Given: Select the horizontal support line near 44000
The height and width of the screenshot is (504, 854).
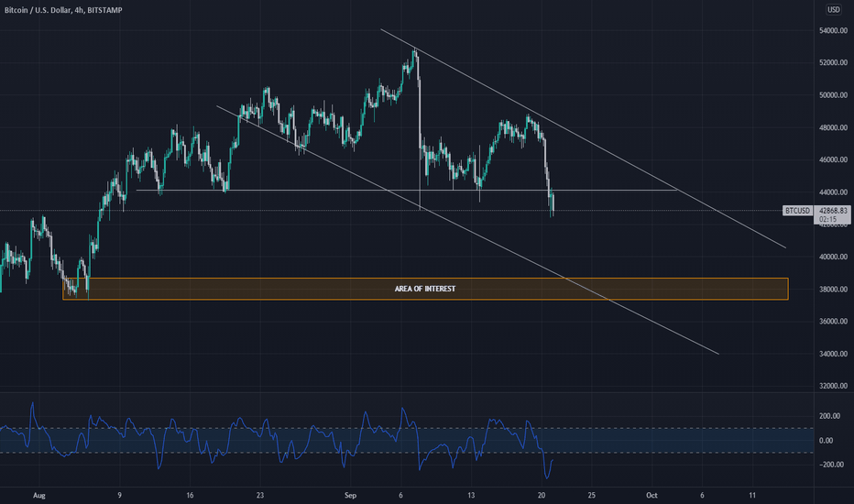Looking at the screenshot, I should (x=406, y=191).
